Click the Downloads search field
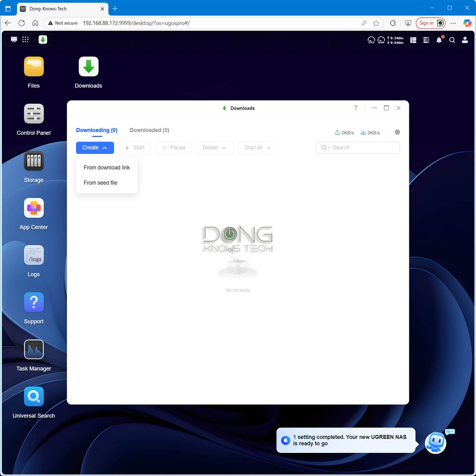The height and width of the screenshot is (476, 476). (x=358, y=148)
